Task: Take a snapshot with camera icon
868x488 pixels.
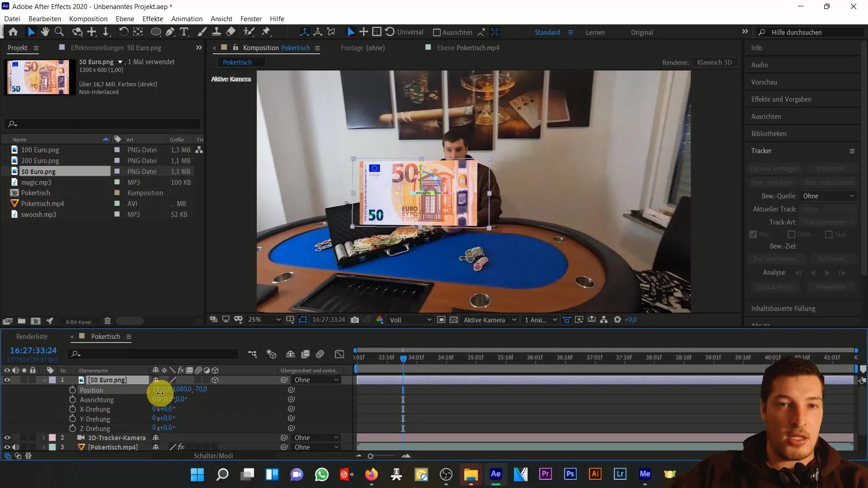Action: coord(355,320)
